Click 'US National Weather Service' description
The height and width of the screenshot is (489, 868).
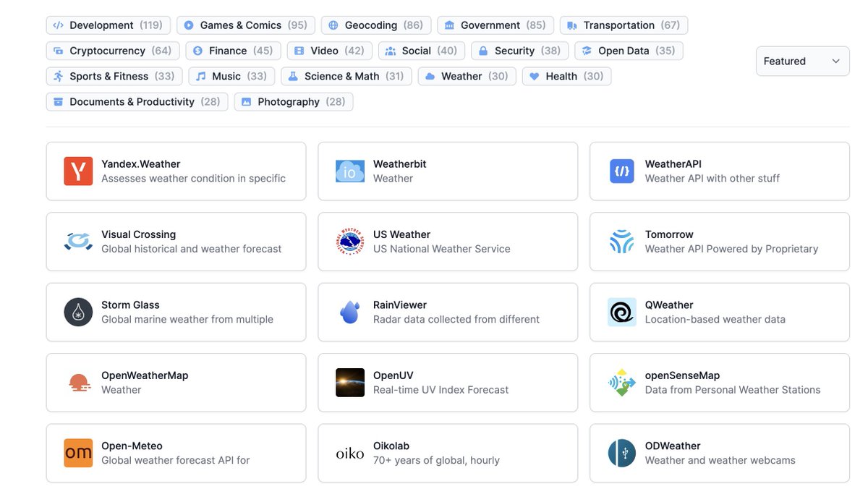[442, 249]
